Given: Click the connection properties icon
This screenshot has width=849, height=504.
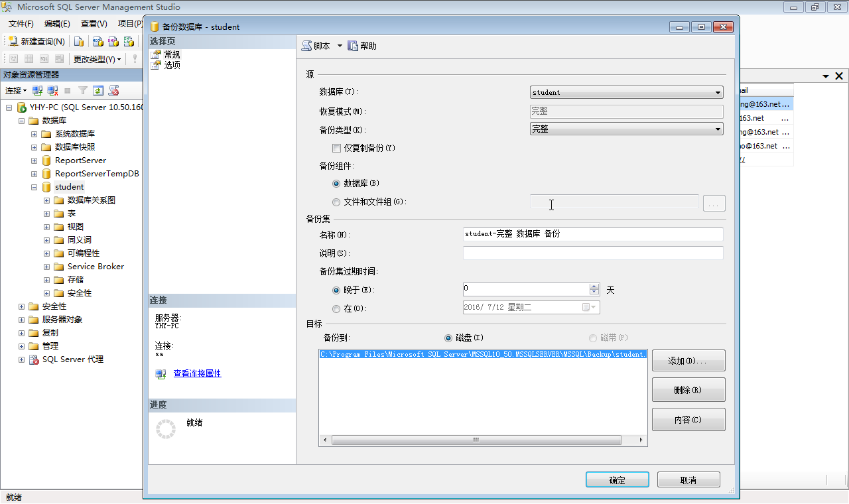Looking at the screenshot, I should [161, 374].
